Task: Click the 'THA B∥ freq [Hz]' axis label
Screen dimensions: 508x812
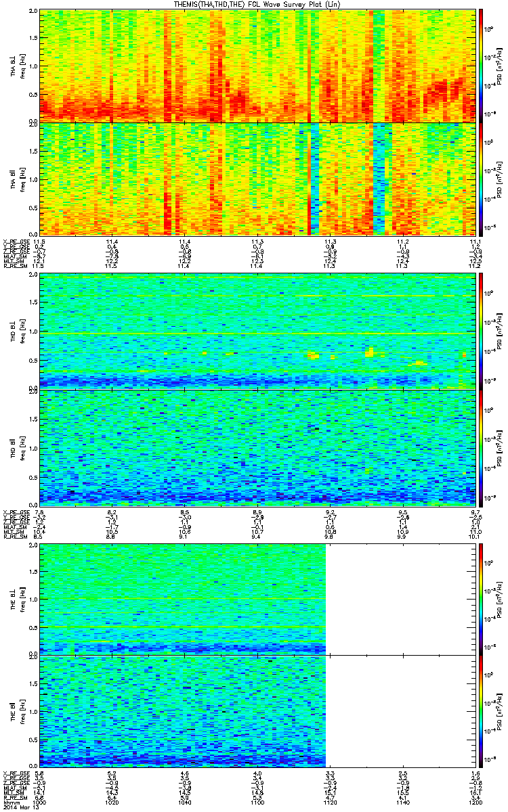Action: (x=16, y=179)
